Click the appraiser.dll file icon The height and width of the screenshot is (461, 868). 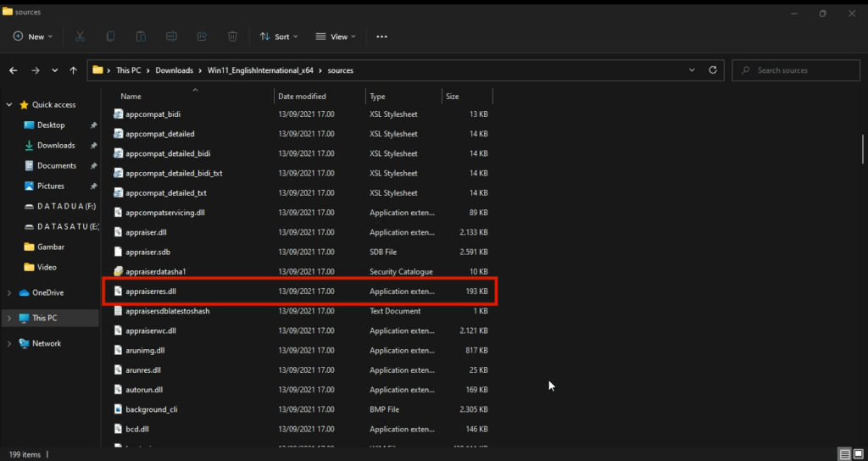pos(117,232)
